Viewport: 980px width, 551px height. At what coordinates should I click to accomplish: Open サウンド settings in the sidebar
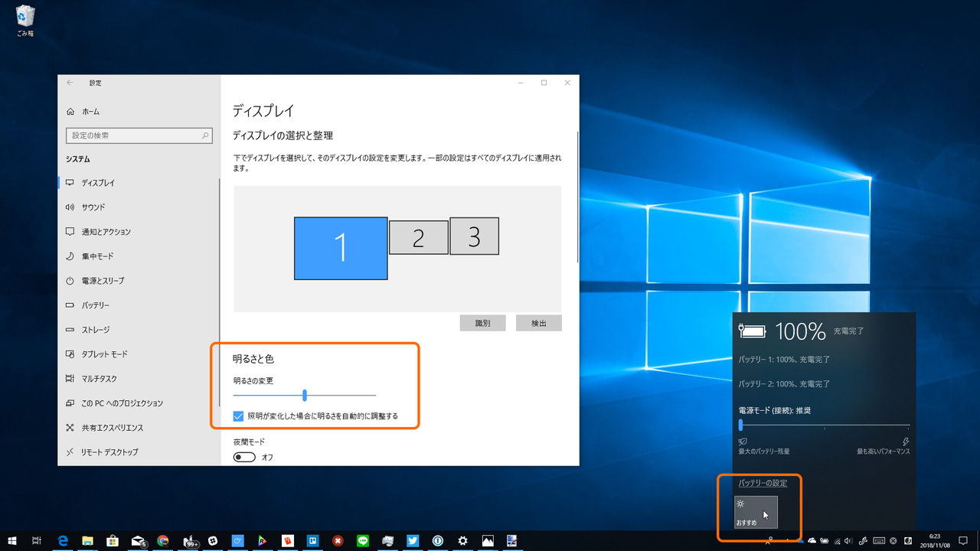pyautogui.click(x=100, y=207)
